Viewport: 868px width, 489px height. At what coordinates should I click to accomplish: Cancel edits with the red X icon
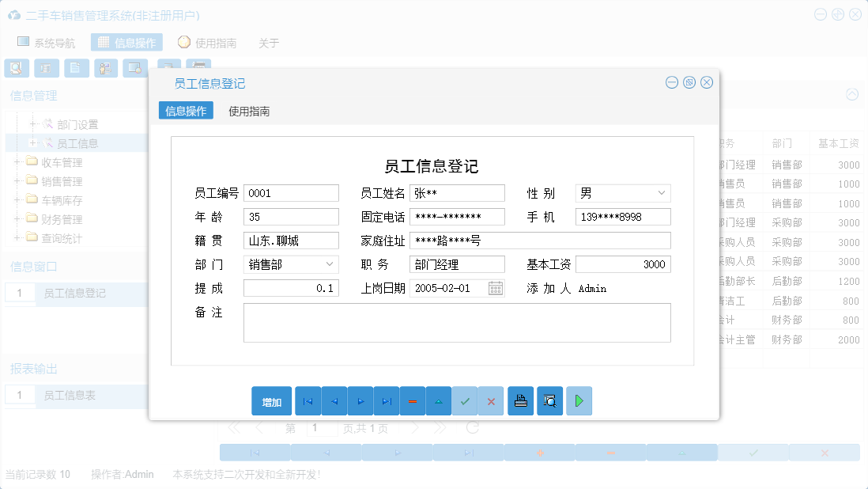tap(491, 401)
